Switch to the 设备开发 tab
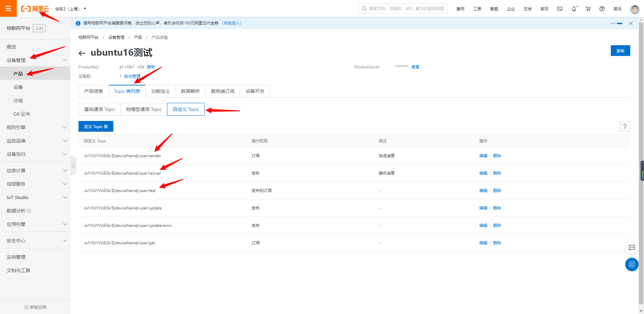The height and width of the screenshot is (314, 644). tap(255, 91)
